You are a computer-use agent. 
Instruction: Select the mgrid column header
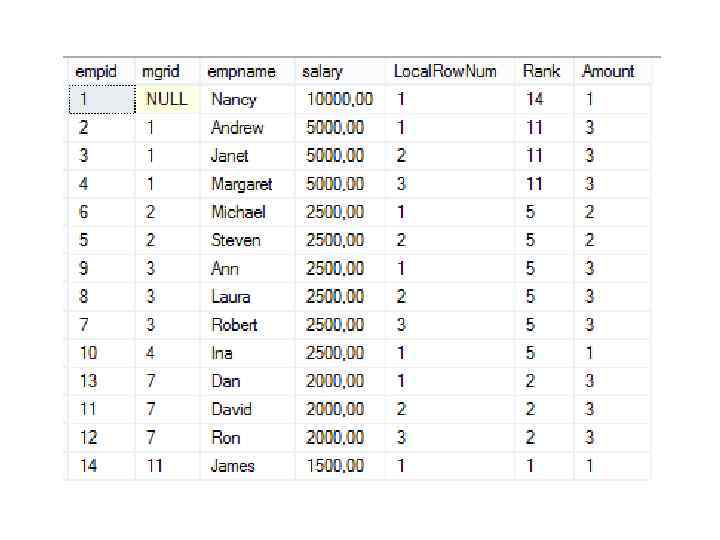click(161, 71)
